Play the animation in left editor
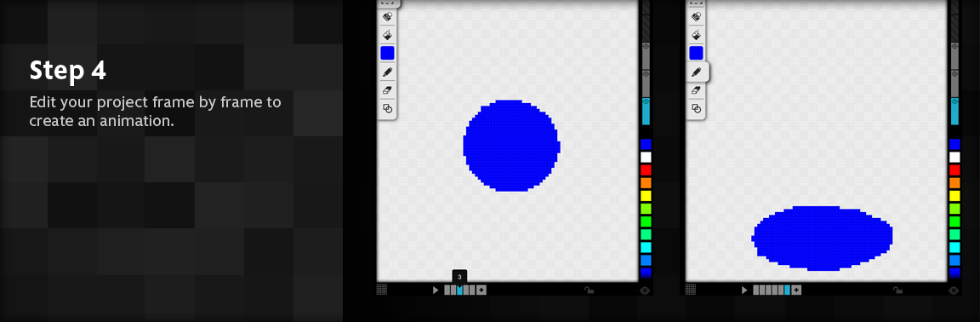 click(x=436, y=290)
